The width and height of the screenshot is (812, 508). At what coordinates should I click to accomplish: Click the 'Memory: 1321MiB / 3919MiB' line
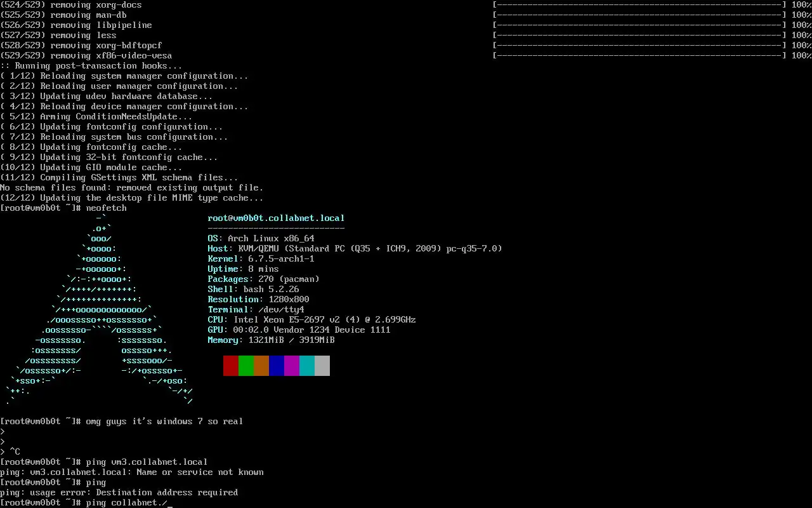click(272, 340)
